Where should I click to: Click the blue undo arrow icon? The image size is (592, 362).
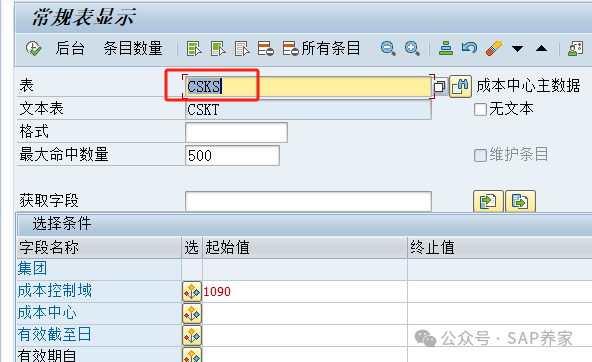(469, 48)
